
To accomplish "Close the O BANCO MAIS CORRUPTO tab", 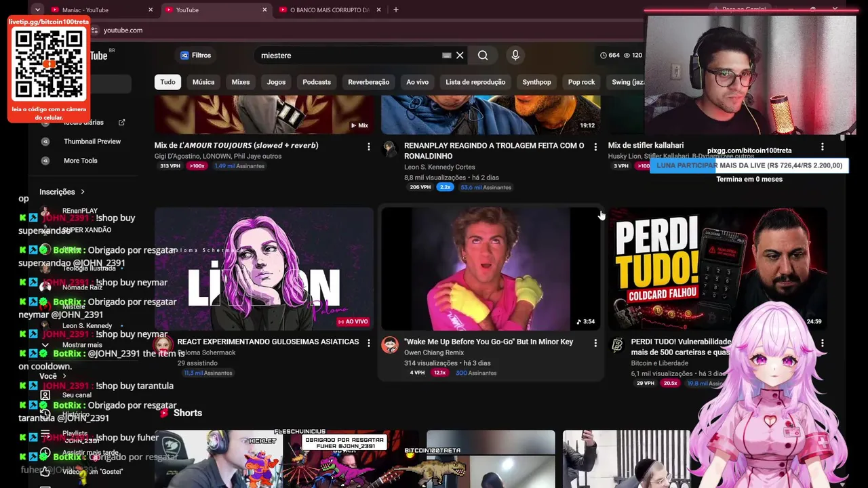I will (378, 10).
